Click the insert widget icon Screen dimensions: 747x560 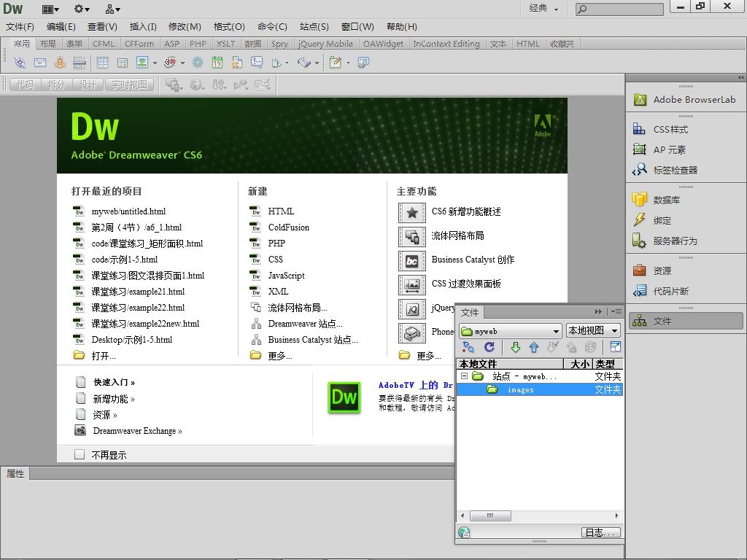[x=198, y=63]
